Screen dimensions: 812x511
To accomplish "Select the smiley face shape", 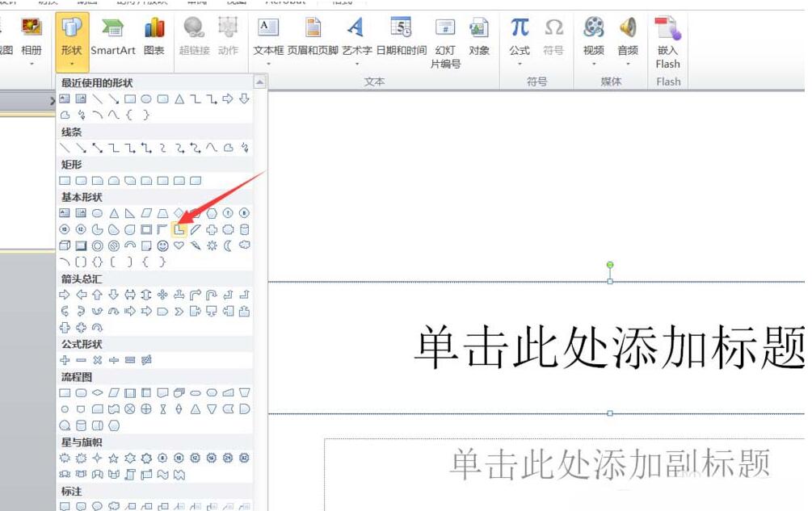I will point(162,246).
